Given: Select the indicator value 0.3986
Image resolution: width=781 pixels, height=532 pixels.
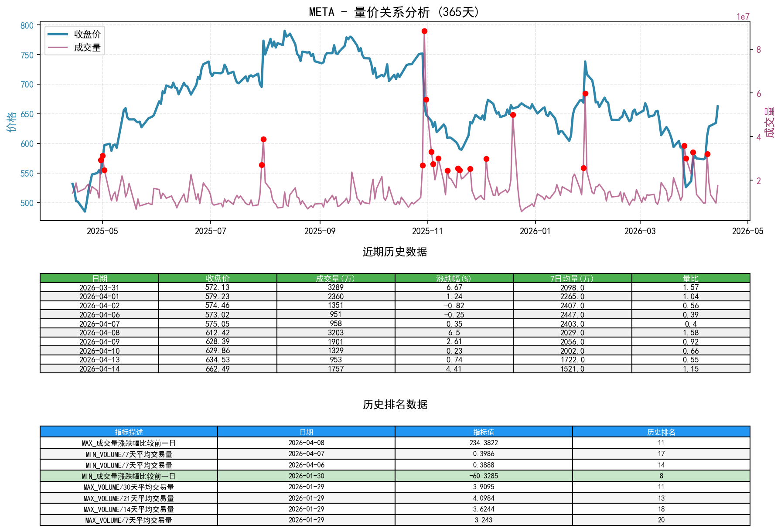Looking at the screenshot, I should [484, 454].
